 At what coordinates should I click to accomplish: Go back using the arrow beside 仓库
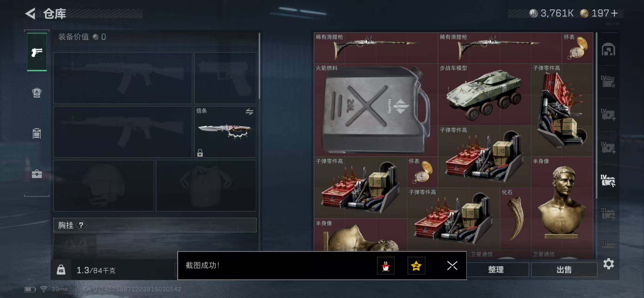31,14
